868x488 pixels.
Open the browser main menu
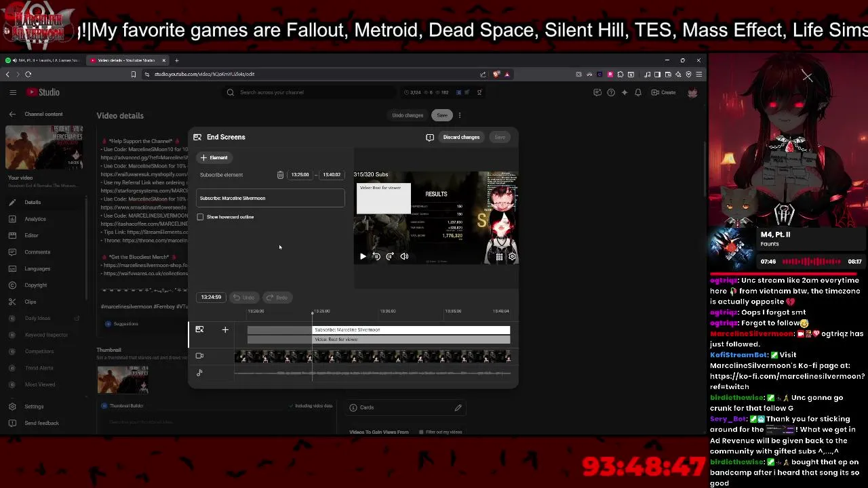tap(699, 74)
